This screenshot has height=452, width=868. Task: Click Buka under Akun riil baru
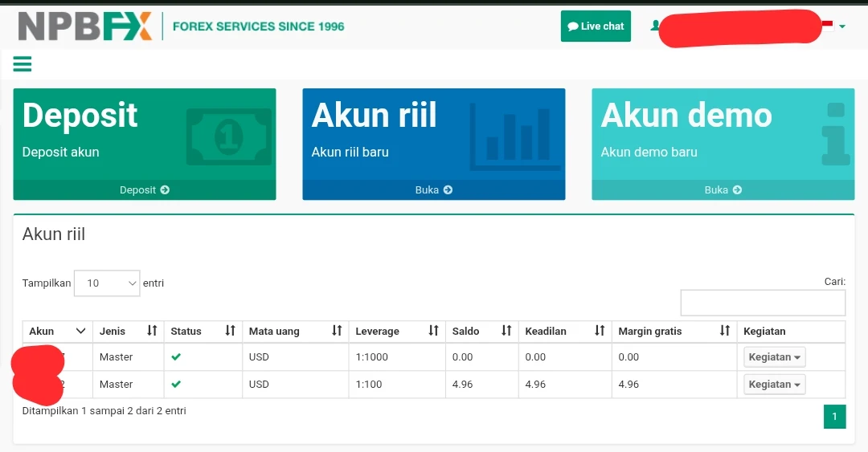tap(434, 190)
